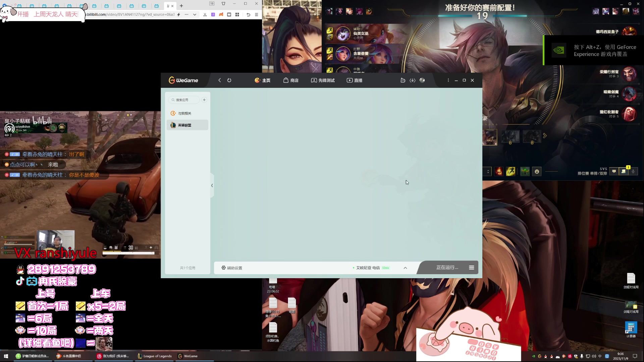Toggle the notes panel with badge 1
Viewport: 644px width, 362px height.
[x=624, y=171]
